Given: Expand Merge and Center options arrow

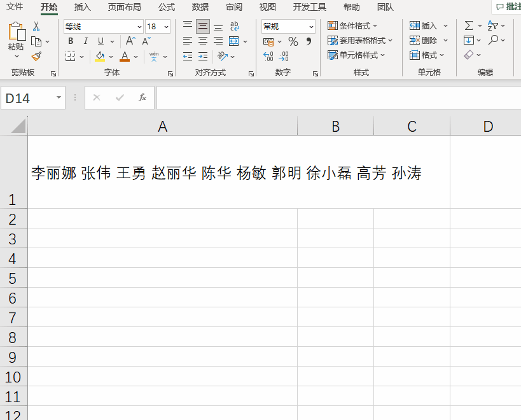Looking at the screenshot, I should pos(245,41).
